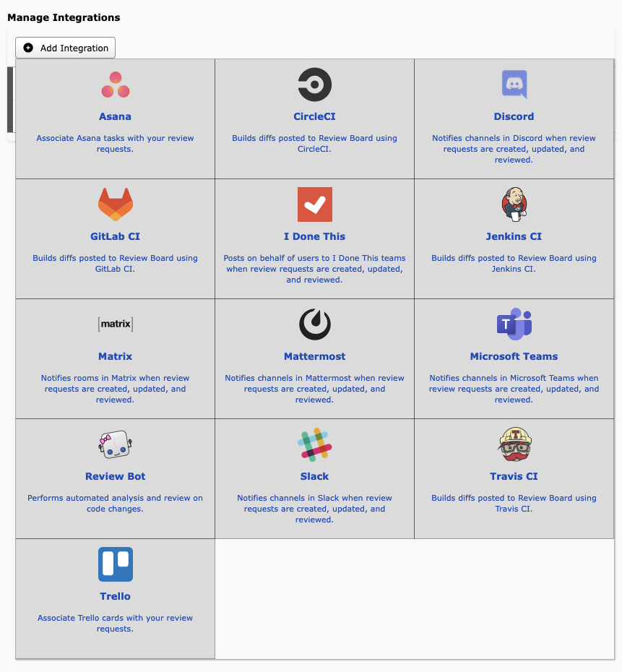Open the Discord integration link

[x=514, y=116]
